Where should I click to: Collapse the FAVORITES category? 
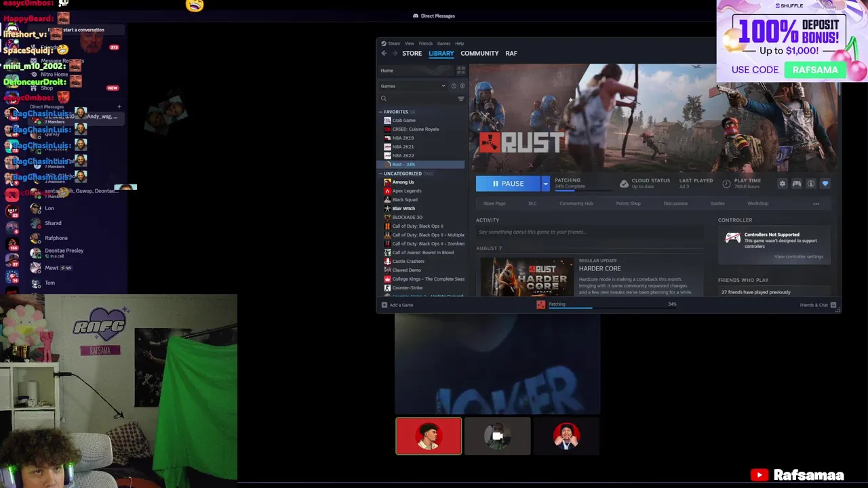(x=381, y=112)
